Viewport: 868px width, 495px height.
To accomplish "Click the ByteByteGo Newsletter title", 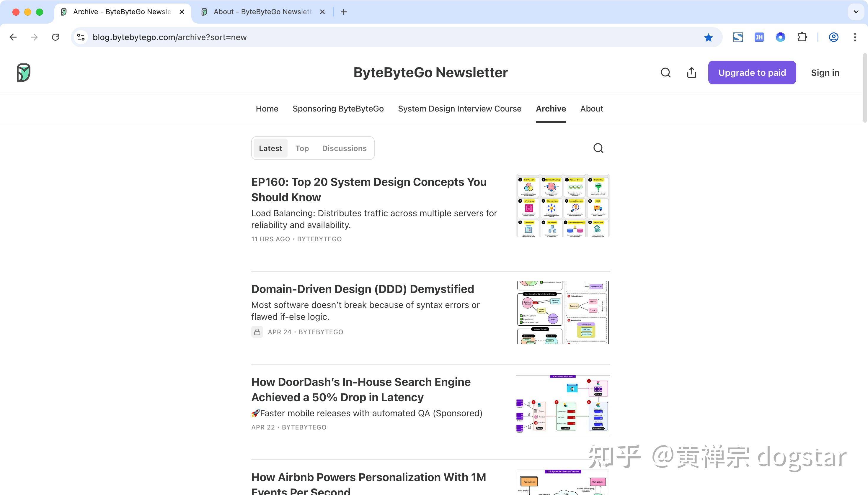I will [x=430, y=72].
